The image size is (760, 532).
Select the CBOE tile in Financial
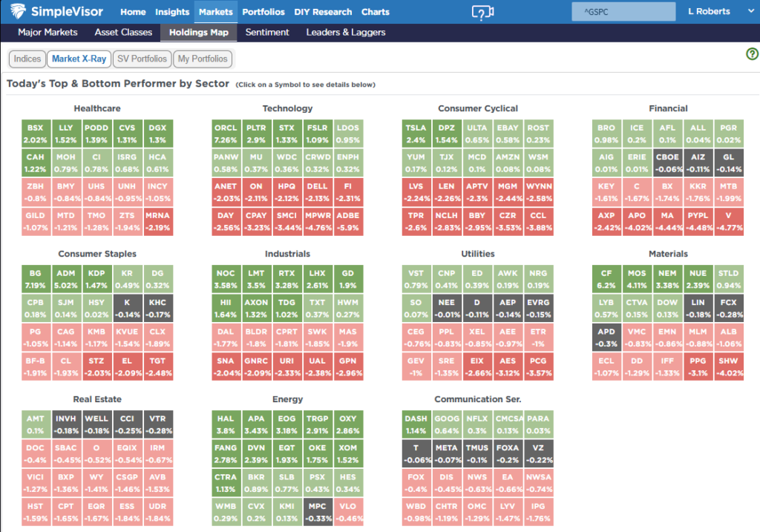pos(667,162)
